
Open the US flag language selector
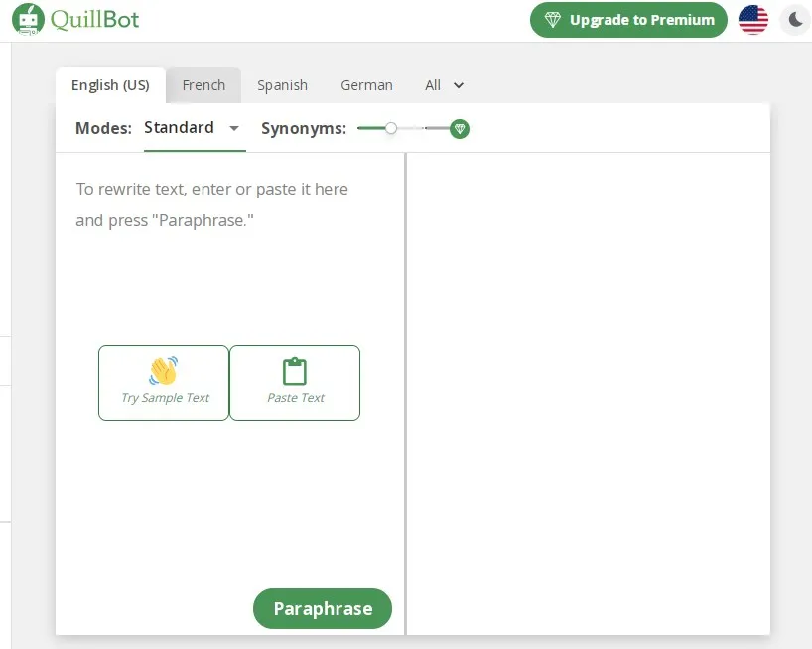[x=753, y=20]
